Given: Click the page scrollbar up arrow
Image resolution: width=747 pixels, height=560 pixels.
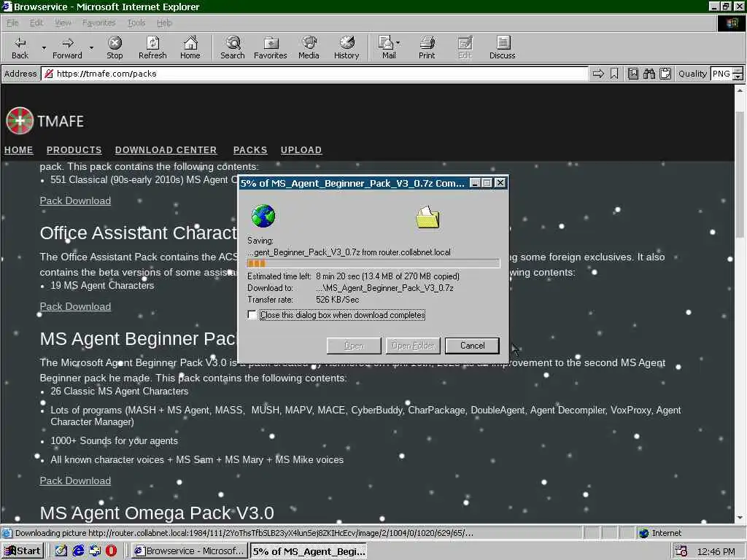Looking at the screenshot, I should point(740,90).
